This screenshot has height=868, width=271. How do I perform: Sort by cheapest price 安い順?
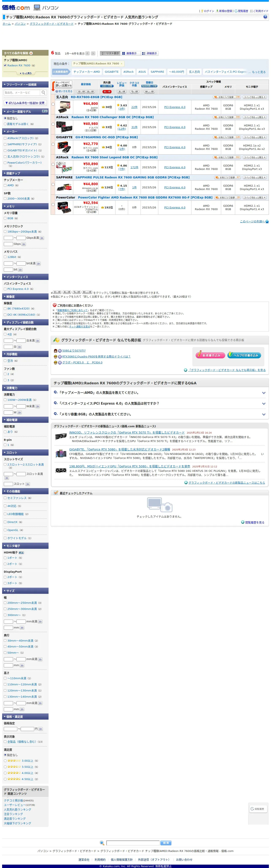click(81, 92)
